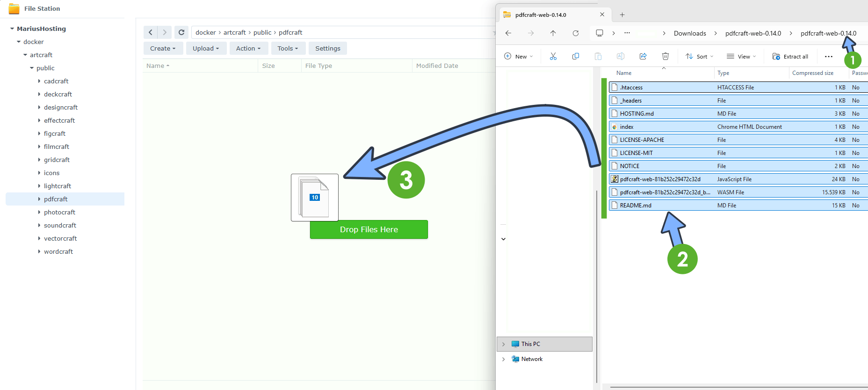
Task: Click the Copy icon in Explorer toolbar
Action: click(x=576, y=56)
